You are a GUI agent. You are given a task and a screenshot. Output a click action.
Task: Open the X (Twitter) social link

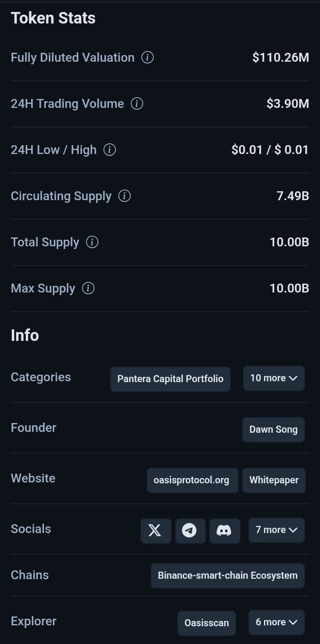click(156, 530)
